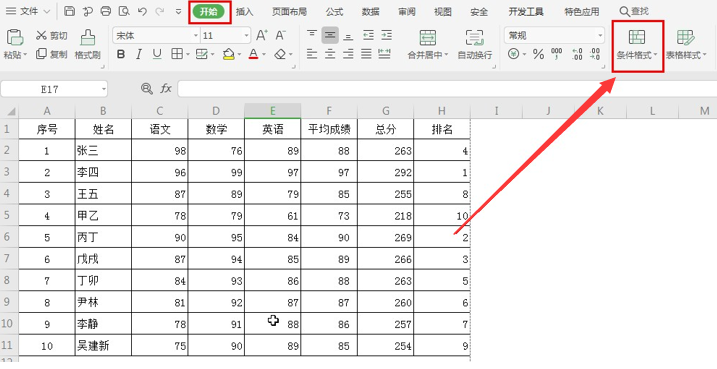Switch to the 开发工具 tab
Viewport: 717px width, 369px height.
(526, 12)
